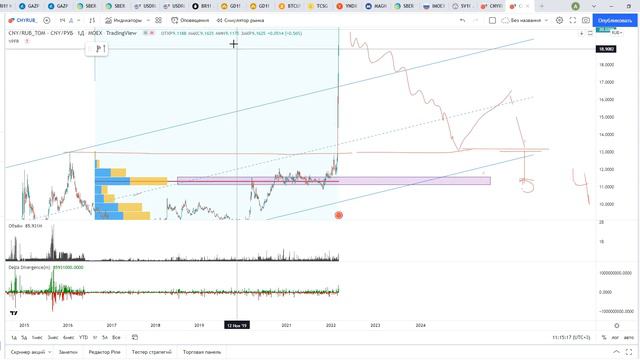The image size is (640, 360).
Task: Undo last chart action
Action: coord(462,20)
